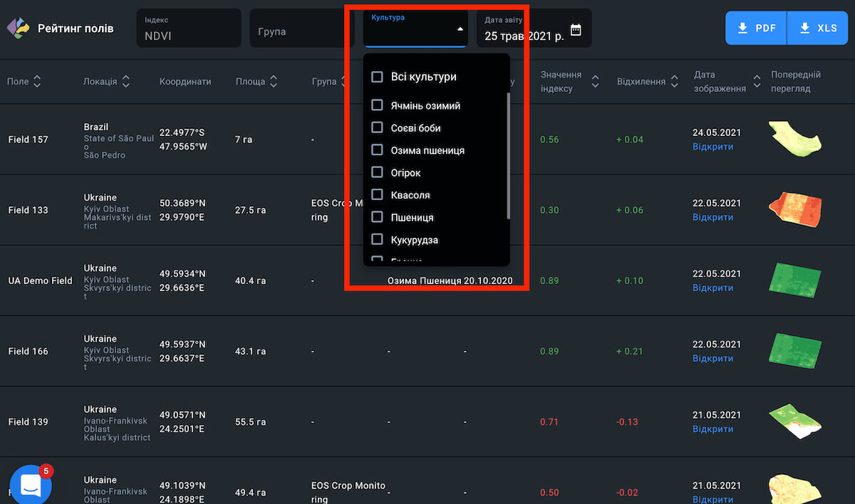This screenshot has width=855, height=504.
Task: Download report as PDF
Action: click(756, 28)
